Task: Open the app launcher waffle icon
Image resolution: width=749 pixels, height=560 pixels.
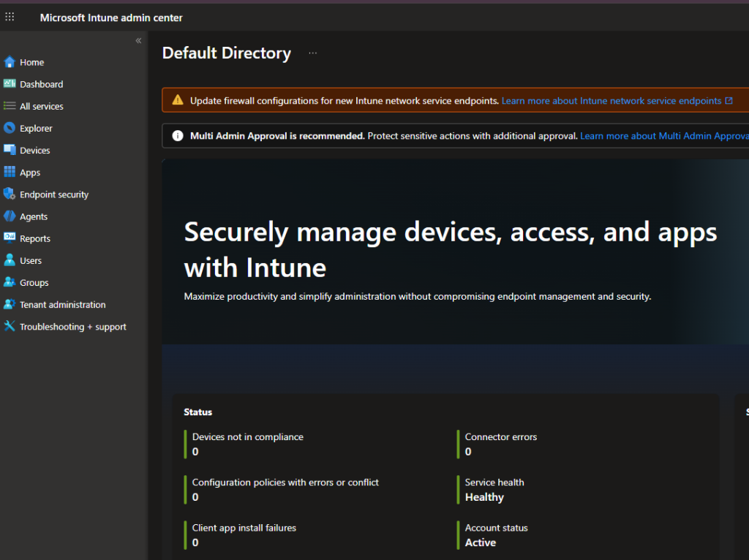Action: (x=10, y=18)
